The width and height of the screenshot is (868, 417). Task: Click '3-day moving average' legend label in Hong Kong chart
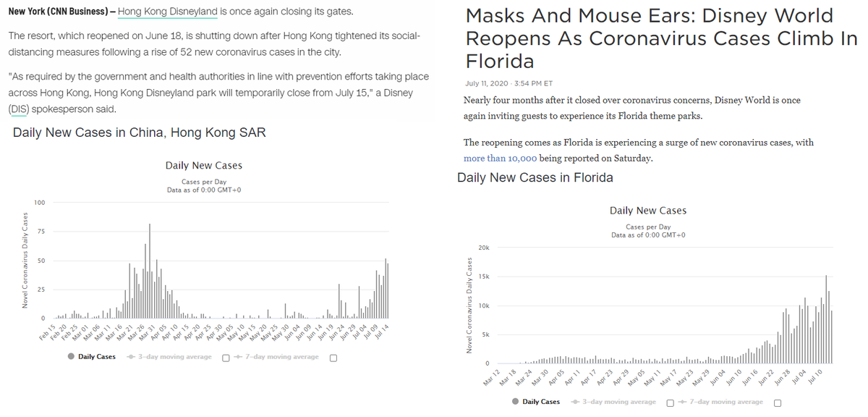(x=175, y=357)
